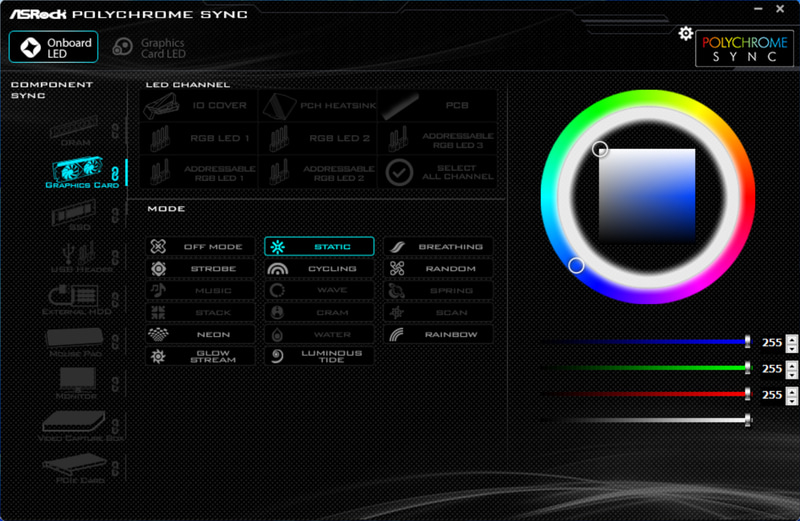800x521 pixels.
Task: Choose PCH Heatsink LED channel
Action: coord(318,106)
